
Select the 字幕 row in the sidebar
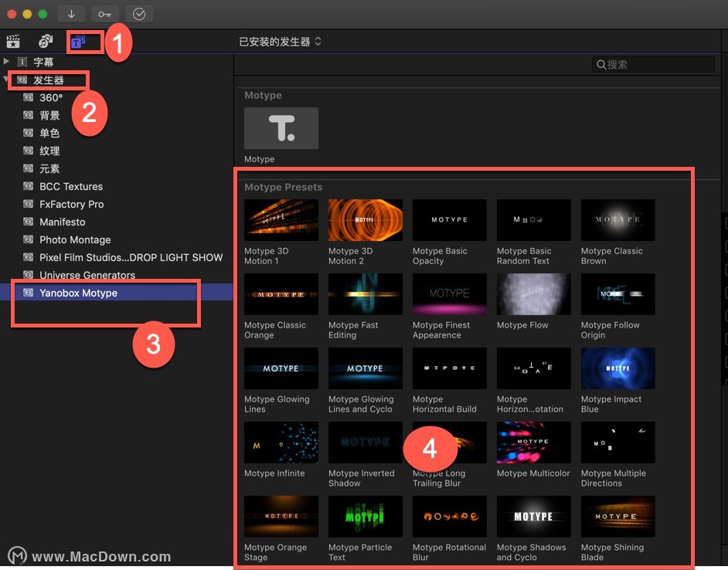pyautogui.click(x=117, y=62)
